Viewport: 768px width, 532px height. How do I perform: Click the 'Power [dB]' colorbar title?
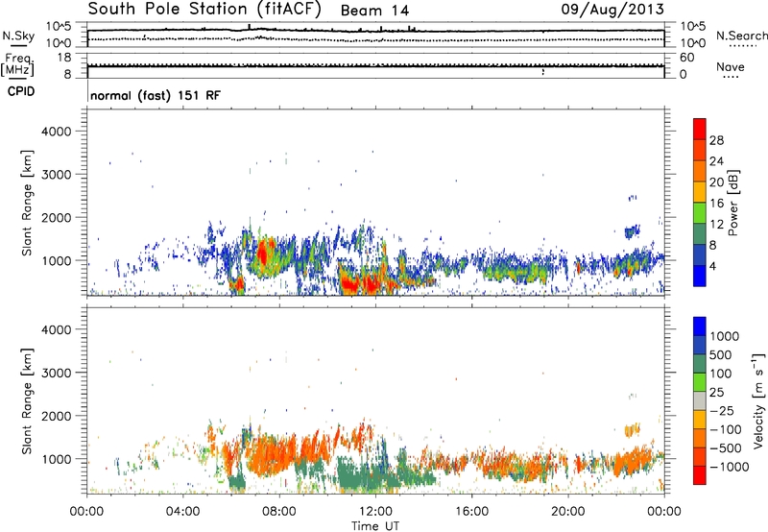(x=732, y=203)
